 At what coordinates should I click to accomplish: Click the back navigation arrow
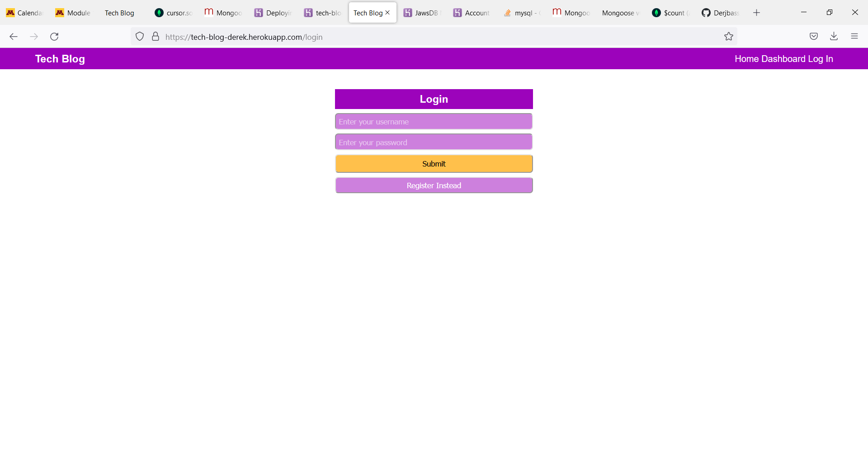pos(14,37)
